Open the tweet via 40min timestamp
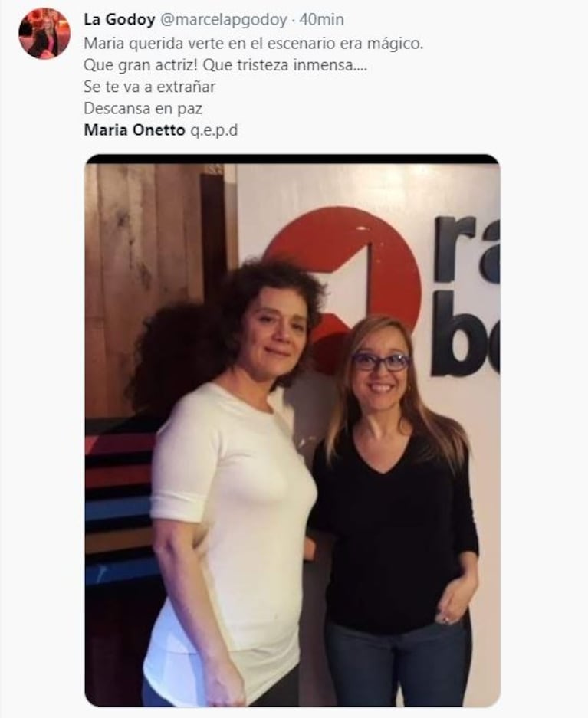Image resolution: width=588 pixels, height=718 pixels. pos(321,20)
